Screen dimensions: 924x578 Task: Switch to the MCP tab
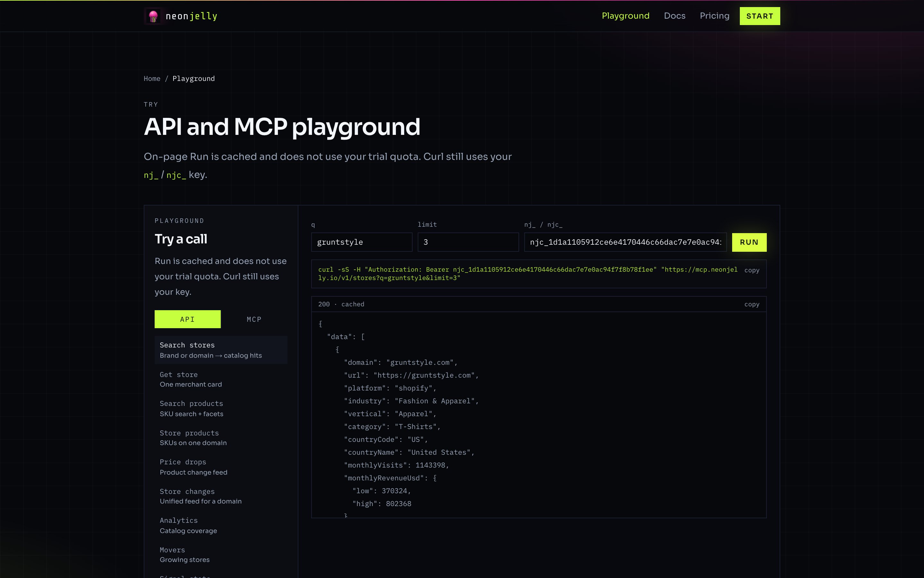point(254,319)
